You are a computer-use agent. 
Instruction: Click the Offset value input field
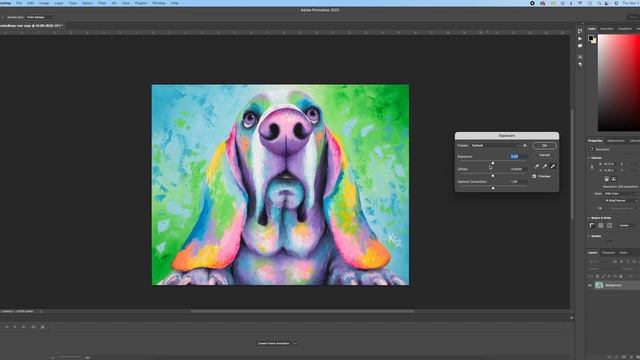(518, 169)
